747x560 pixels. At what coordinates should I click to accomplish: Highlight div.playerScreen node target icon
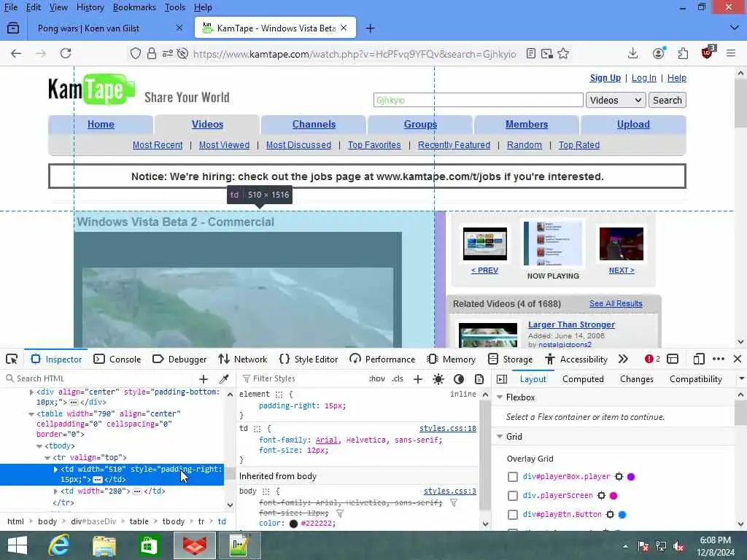click(601, 496)
